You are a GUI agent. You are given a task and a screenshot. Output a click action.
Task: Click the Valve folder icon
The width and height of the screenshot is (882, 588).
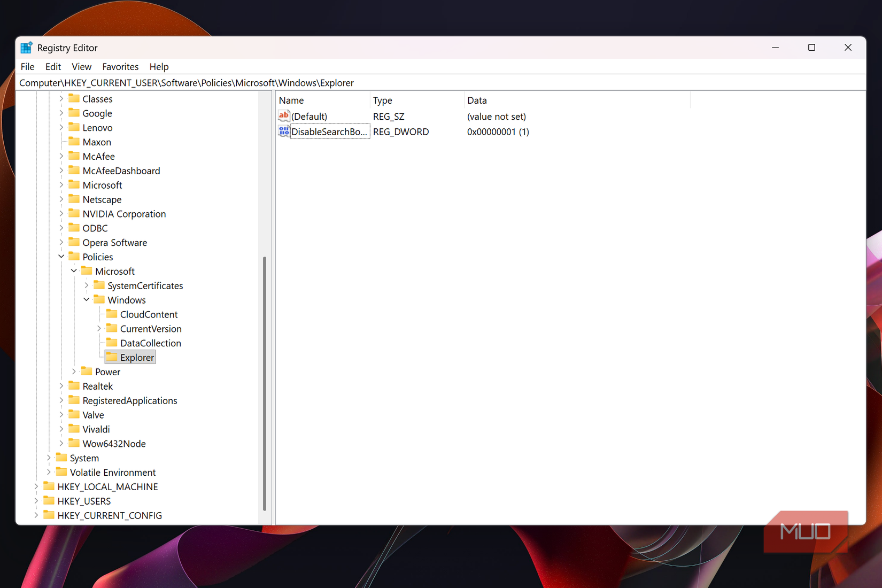point(74,415)
